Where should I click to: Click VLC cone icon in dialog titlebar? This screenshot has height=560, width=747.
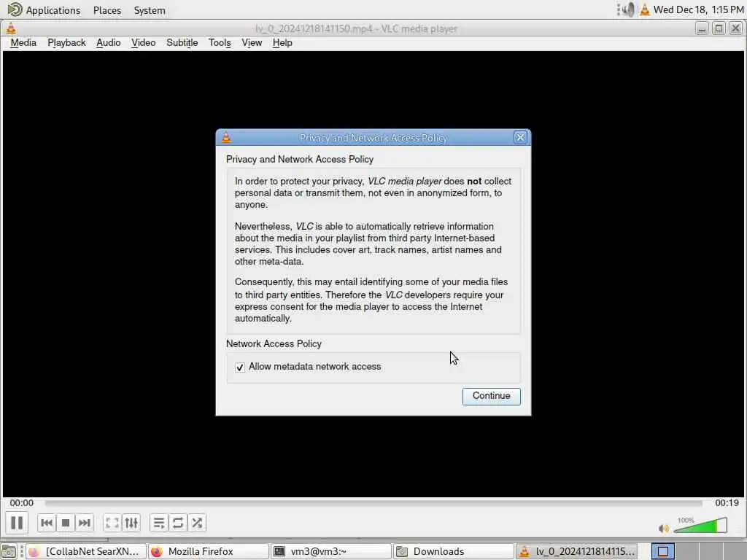click(x=226, y=138)
